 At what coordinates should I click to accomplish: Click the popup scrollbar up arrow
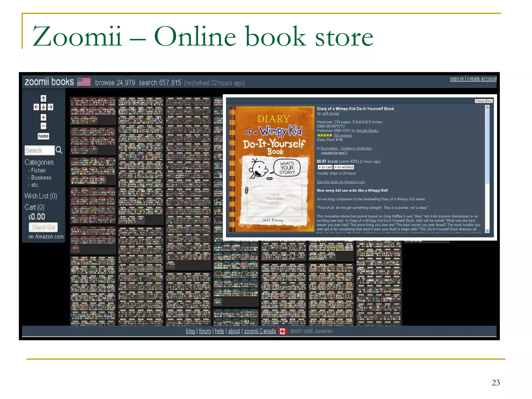point(487,107)
